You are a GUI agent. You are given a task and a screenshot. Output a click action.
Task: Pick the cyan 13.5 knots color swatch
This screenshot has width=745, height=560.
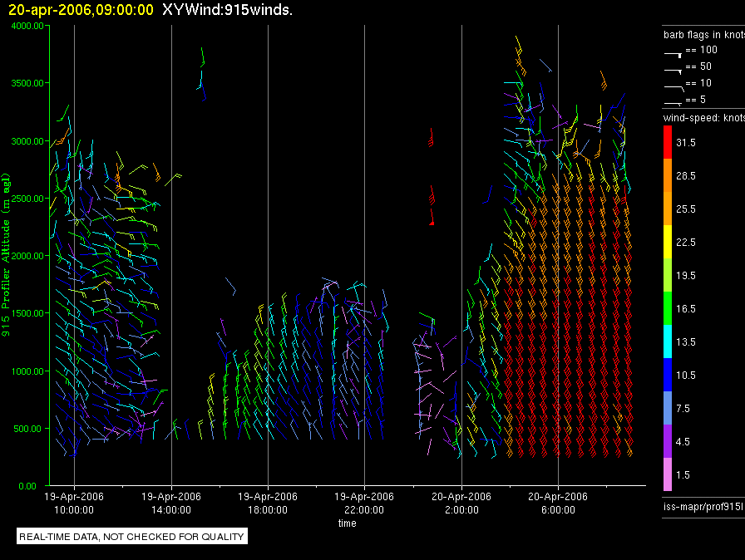pyautogui.click(x=667, y=341)
